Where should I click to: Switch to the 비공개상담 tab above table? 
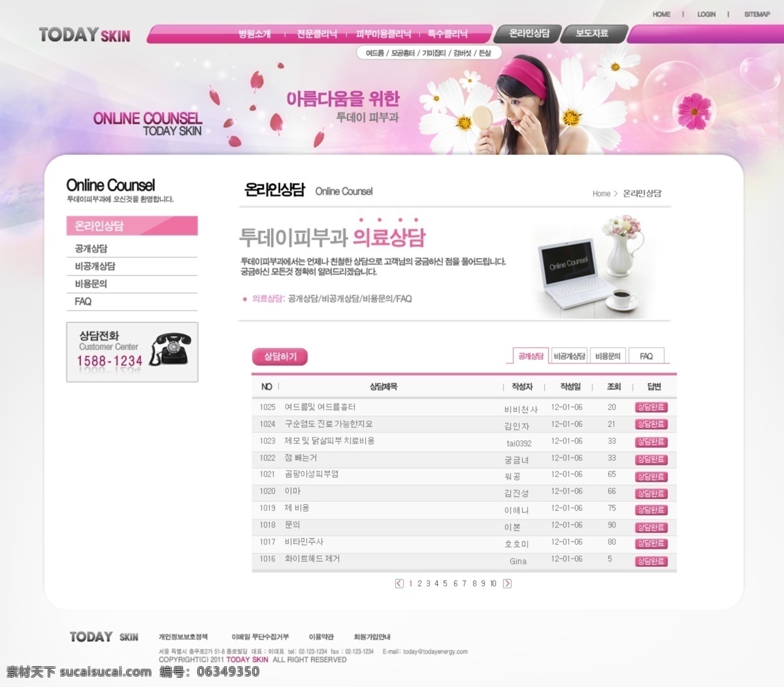coord(569,356)
